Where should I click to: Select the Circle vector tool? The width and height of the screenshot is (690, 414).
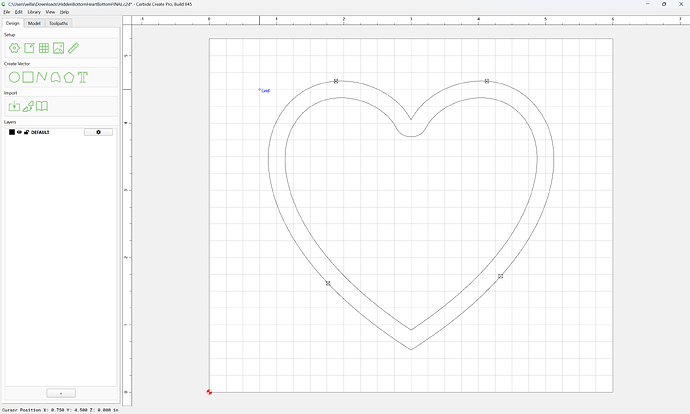pos(15,77)
